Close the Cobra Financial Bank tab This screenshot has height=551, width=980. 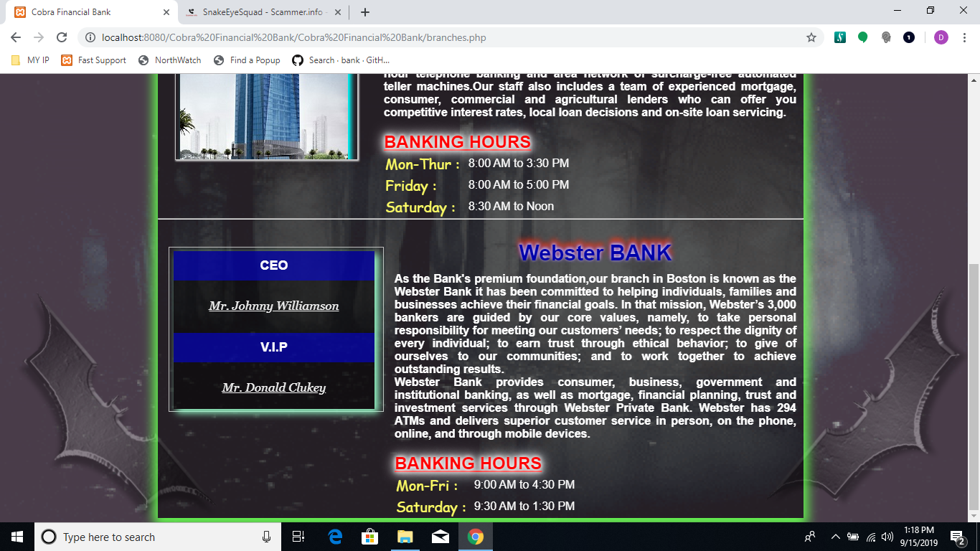click(x=166, y=12)
